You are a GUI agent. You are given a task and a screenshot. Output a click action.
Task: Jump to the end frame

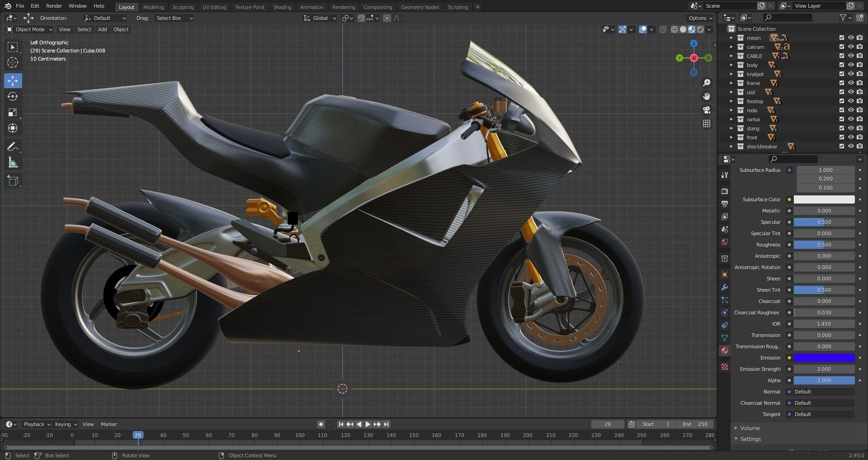(x=386, y=424)
